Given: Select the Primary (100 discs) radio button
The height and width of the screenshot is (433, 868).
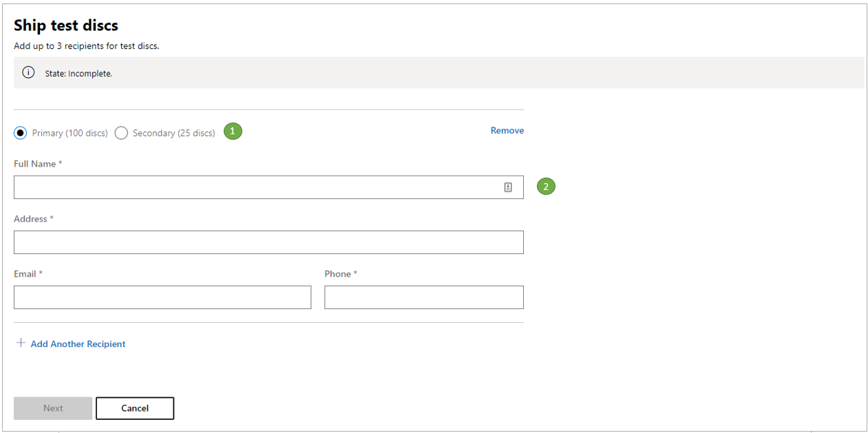Looking at the screenshot, I should pos(20,132).
